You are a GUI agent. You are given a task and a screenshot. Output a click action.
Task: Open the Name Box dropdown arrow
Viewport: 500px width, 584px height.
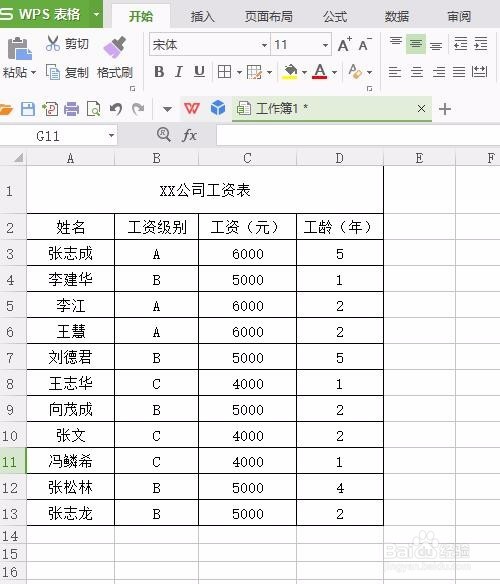pos(111,136)
